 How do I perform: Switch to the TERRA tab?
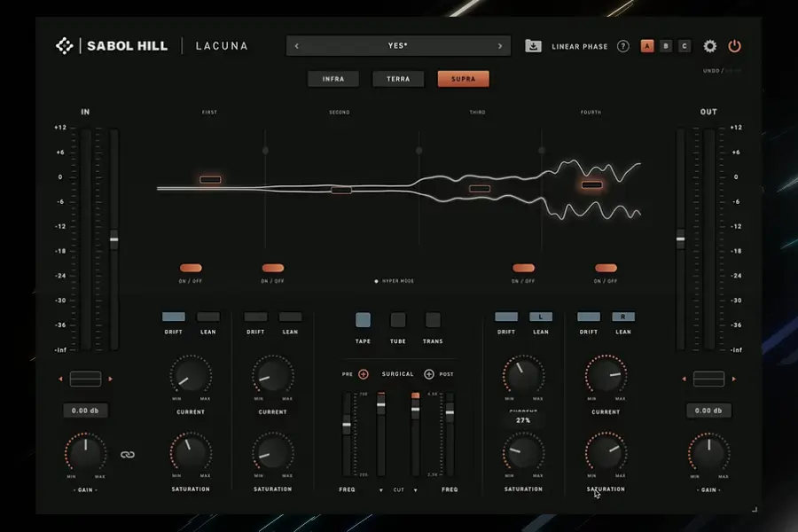[398, 79]
